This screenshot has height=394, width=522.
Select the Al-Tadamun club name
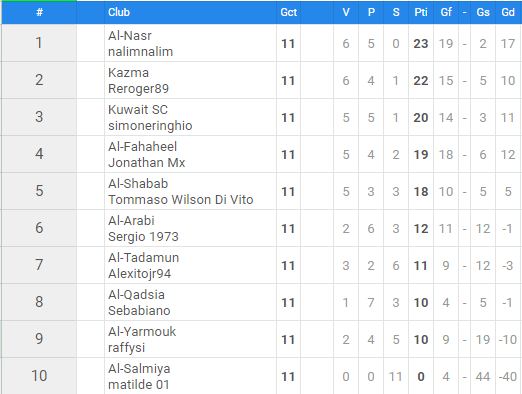[x=144, y=258]
